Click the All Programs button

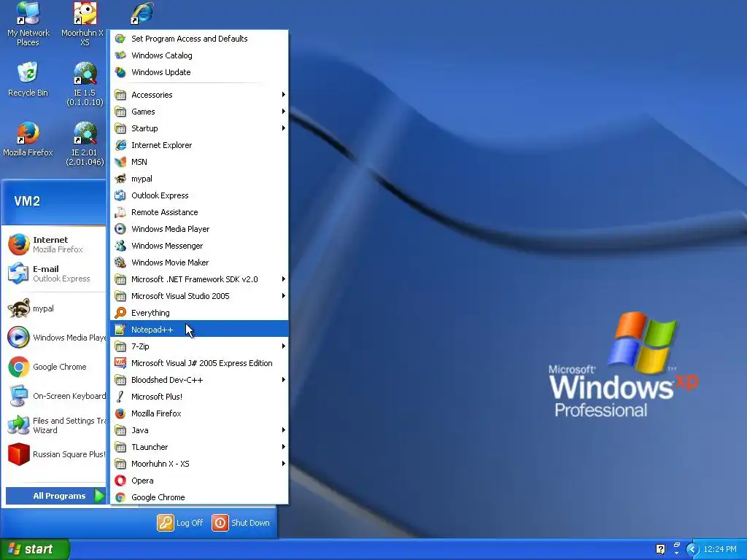[x=55, y=496]
